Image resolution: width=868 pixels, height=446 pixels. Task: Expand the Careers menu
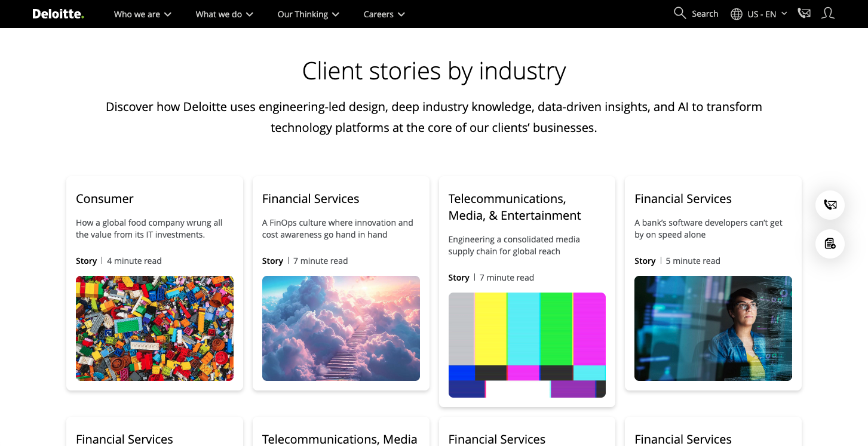(384, 14)
